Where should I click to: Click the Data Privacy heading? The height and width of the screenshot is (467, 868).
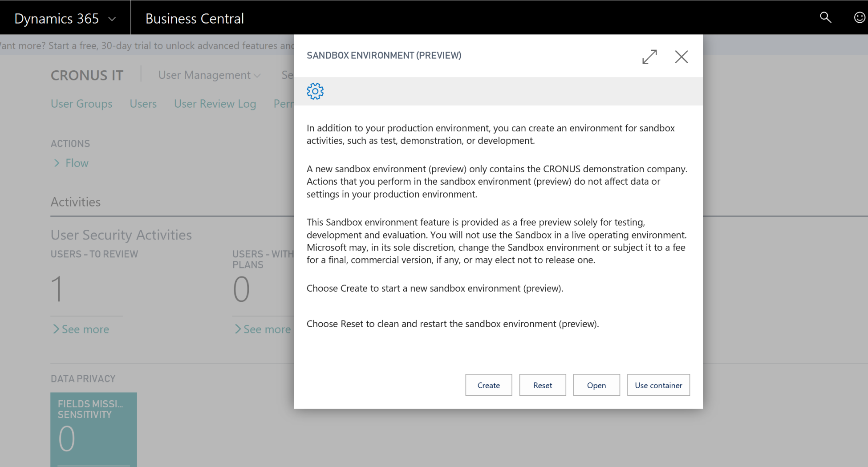pyautogui.click(x=83, y=378)
